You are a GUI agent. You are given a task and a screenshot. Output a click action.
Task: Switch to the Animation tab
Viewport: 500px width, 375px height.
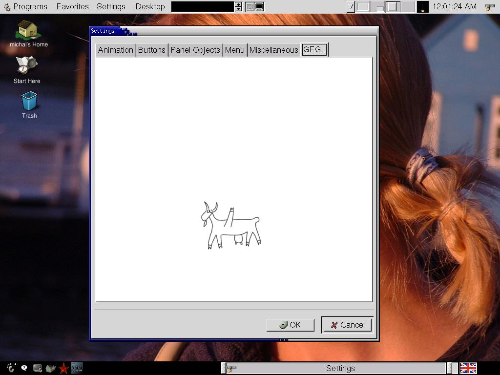pos(116,50)
